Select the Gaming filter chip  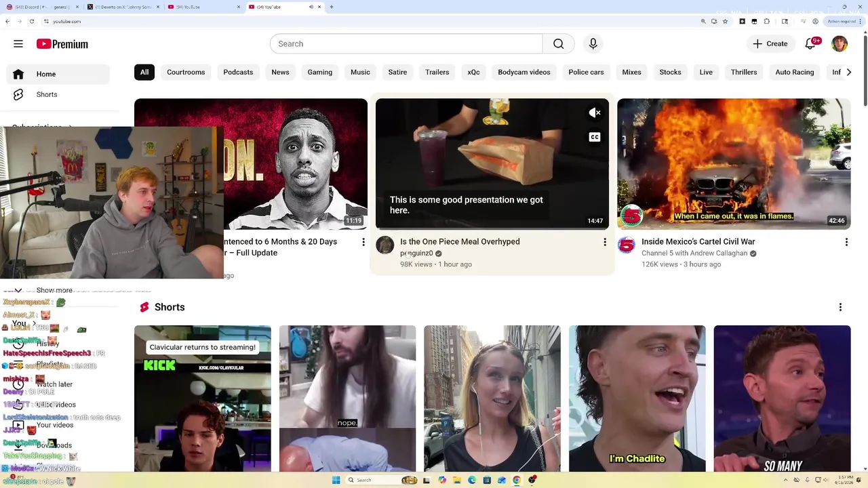(319, 73)
